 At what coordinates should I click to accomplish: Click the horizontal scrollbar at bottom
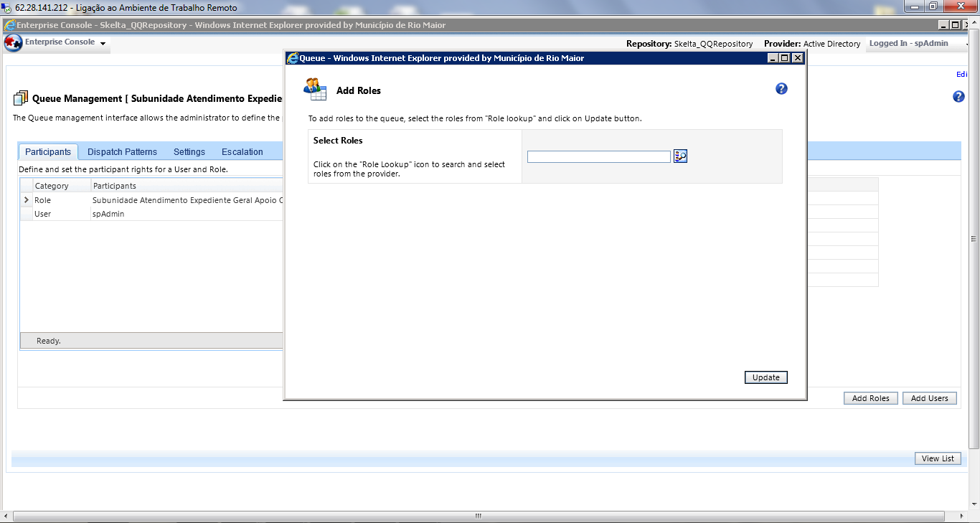(x=478, y=516)
